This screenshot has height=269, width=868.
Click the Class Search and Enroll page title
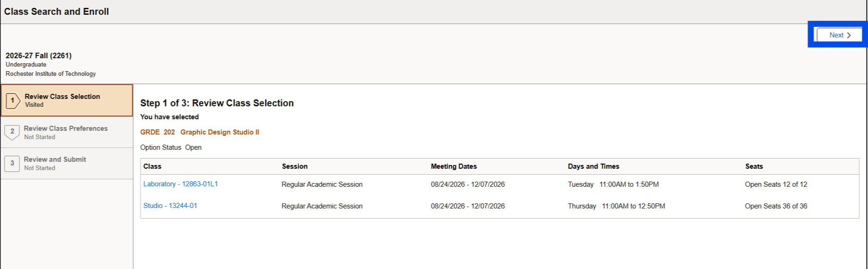(x=56, y=12)
